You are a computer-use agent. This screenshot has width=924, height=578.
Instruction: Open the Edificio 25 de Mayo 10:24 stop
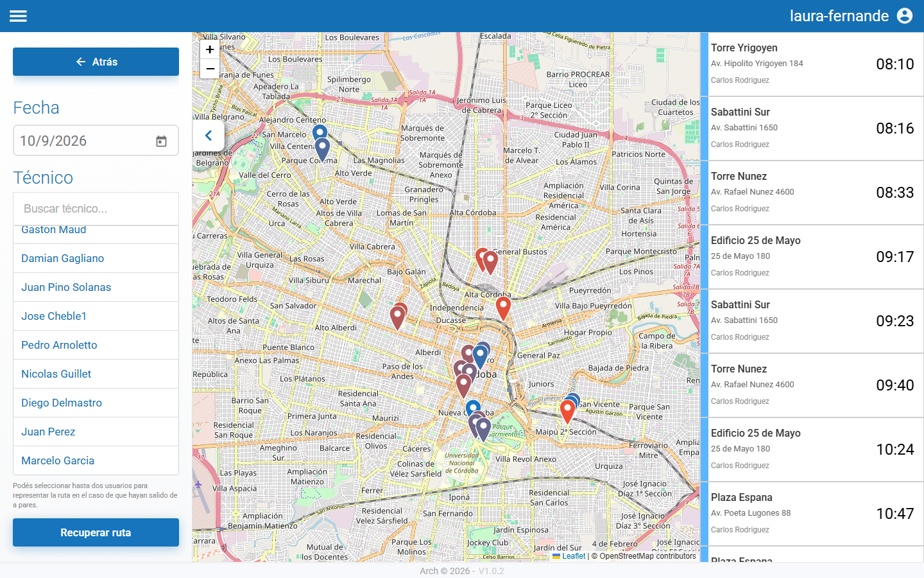click(x=812, y=450)
